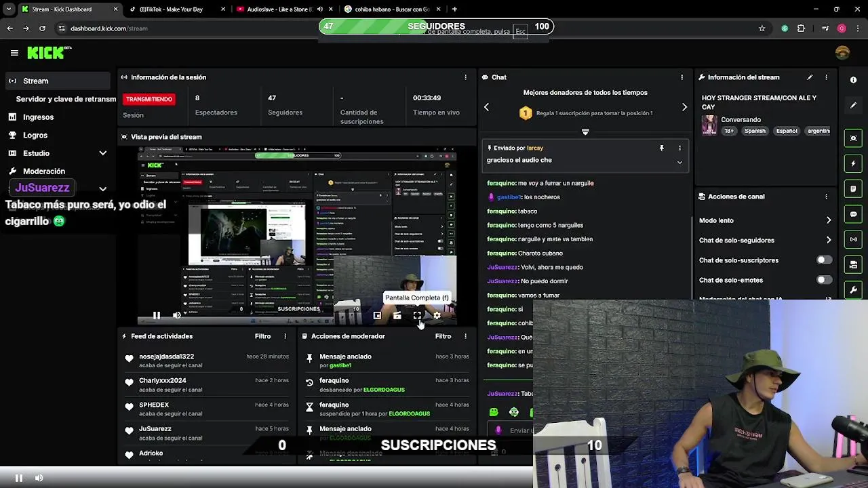Open Filtro in Acciones de moderador
Image resolution: width=868 pixels, height=488 pixels.
[x=443, y=336]
